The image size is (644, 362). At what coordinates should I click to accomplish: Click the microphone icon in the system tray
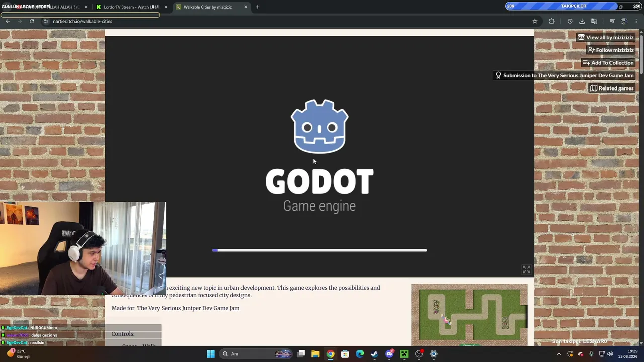[591, 354]
